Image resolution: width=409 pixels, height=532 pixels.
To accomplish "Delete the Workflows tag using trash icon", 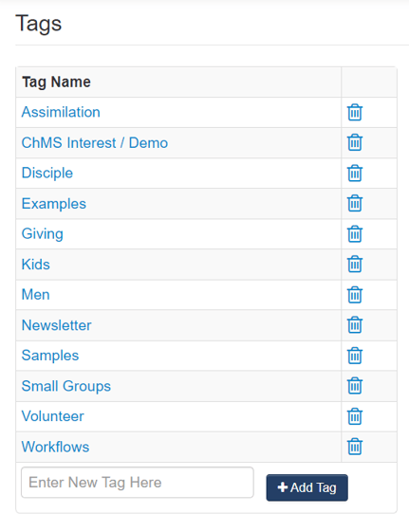I will (x=355, y=447).
